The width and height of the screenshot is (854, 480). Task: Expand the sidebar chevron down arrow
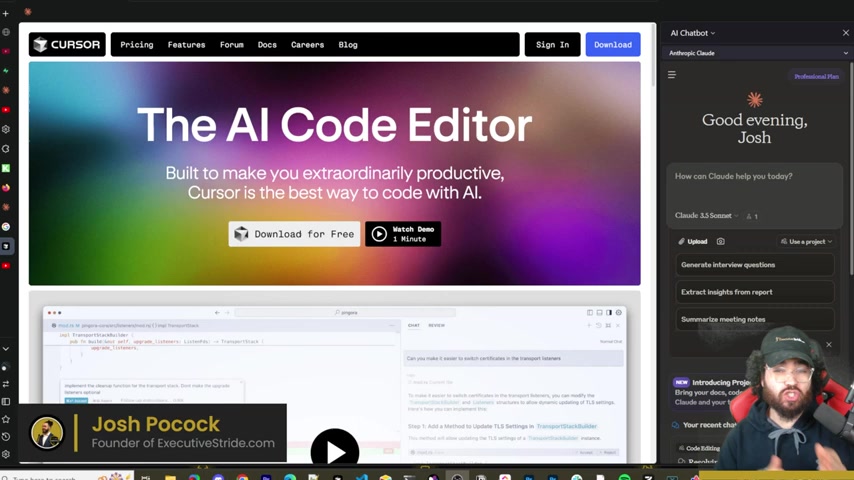pos(6,349)
